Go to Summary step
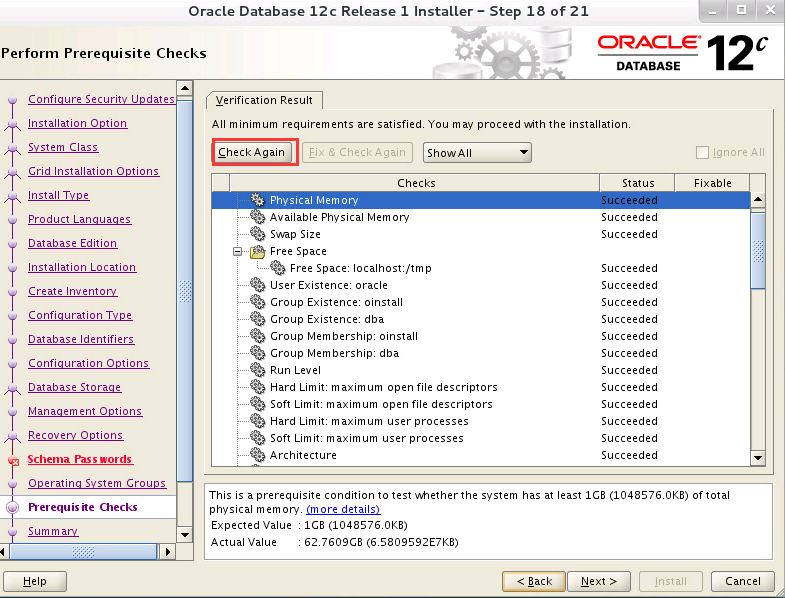The image size is (785, 598). pos(53,531)
